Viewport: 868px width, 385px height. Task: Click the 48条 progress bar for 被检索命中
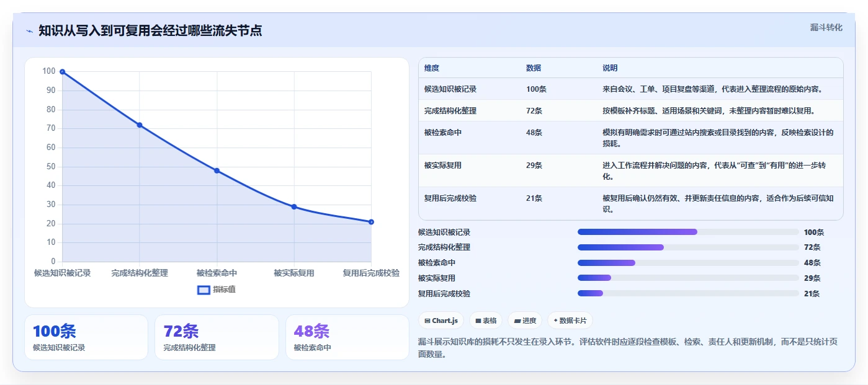point(688,263)
